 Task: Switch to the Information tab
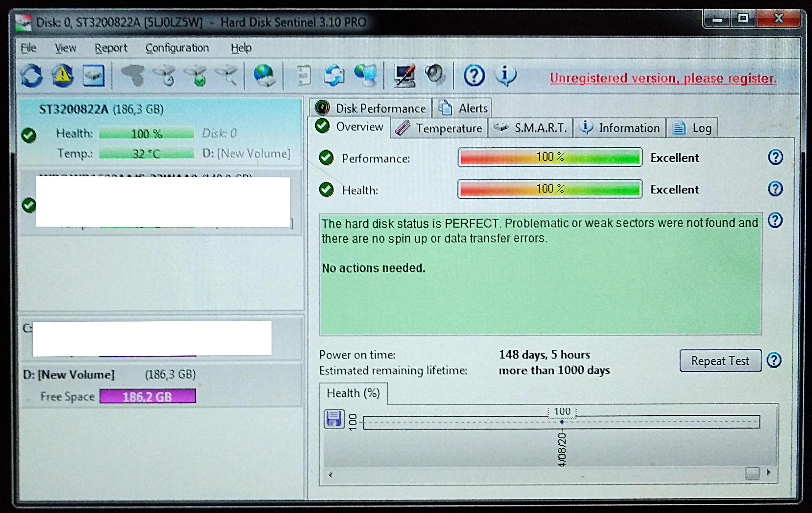pyautogui.click(x=619, y=128)
